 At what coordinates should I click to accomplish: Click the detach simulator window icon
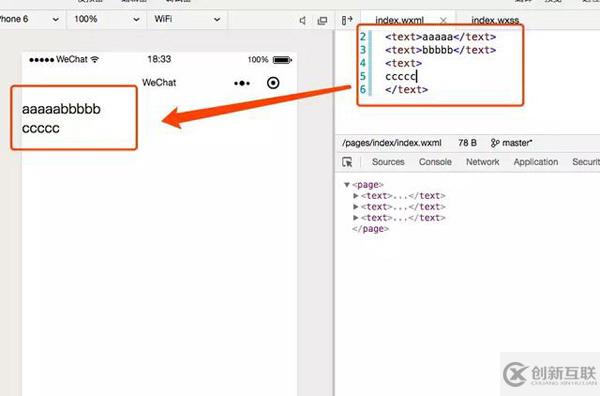(323, 20)
